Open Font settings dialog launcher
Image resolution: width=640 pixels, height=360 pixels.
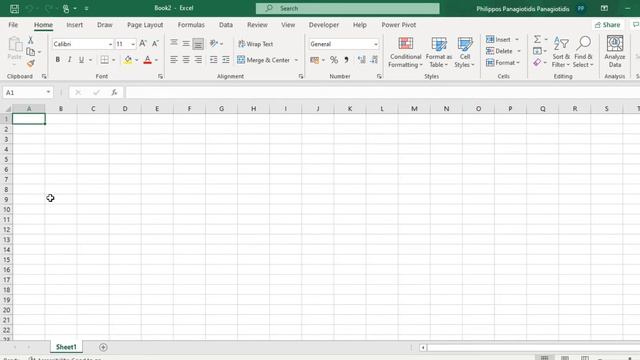pyautogui.click(x=160, y=76)
